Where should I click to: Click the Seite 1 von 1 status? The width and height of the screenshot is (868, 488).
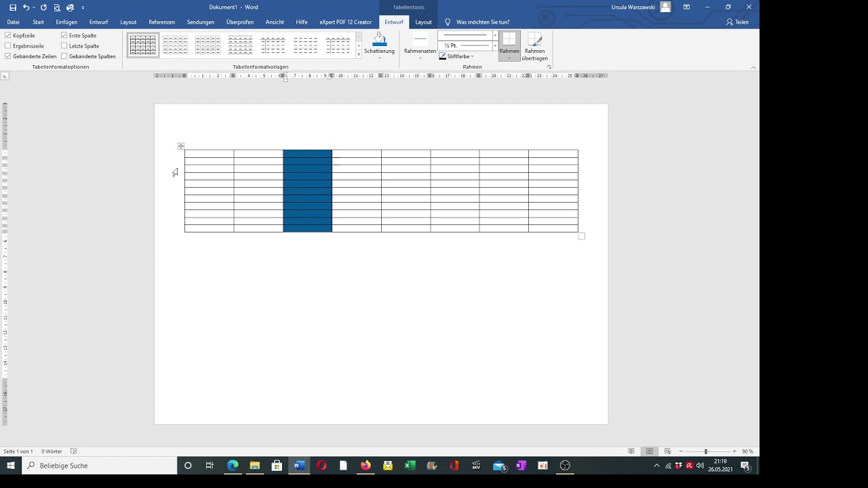pos(18,451)
